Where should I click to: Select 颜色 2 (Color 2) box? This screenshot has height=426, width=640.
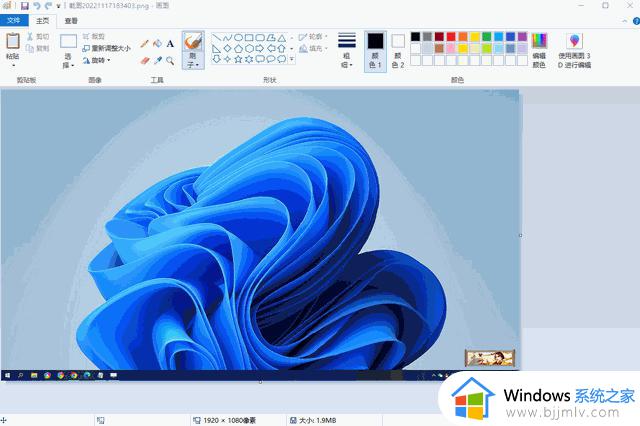[x=398, y=51]
